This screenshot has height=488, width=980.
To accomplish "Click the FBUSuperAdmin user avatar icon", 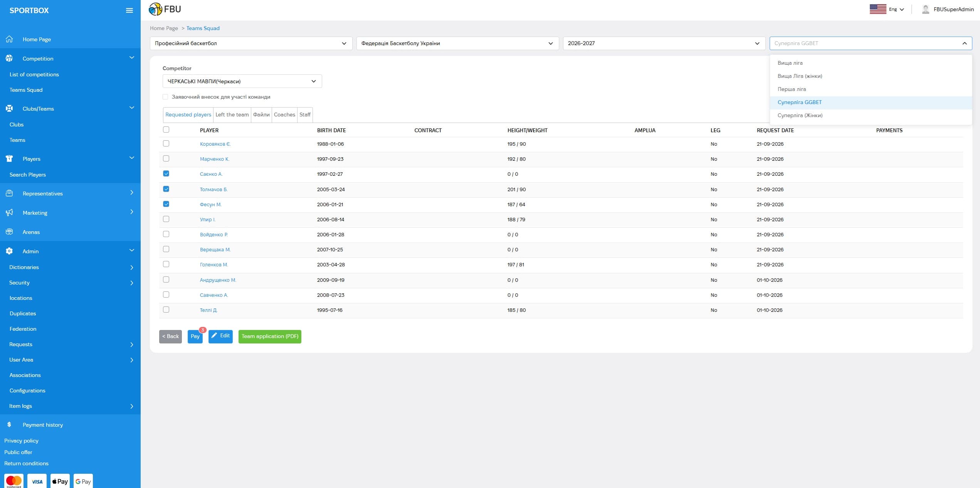I will [x=926, y=9].
